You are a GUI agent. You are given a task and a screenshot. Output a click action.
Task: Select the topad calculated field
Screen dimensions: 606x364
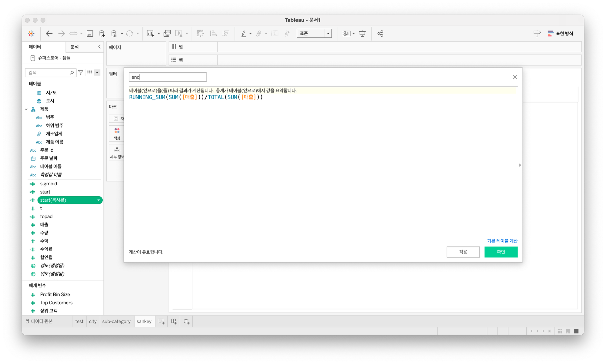point(46,217)
